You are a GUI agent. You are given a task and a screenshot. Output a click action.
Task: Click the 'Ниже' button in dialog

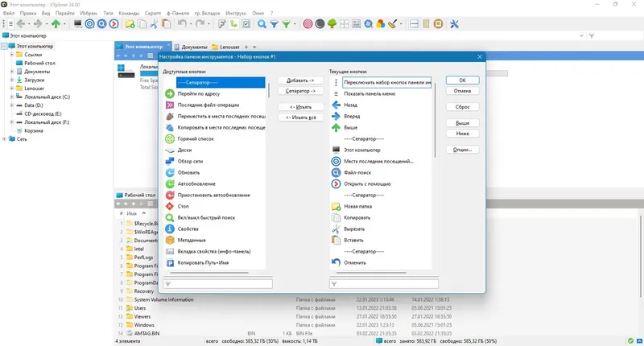tap(462, 134)
